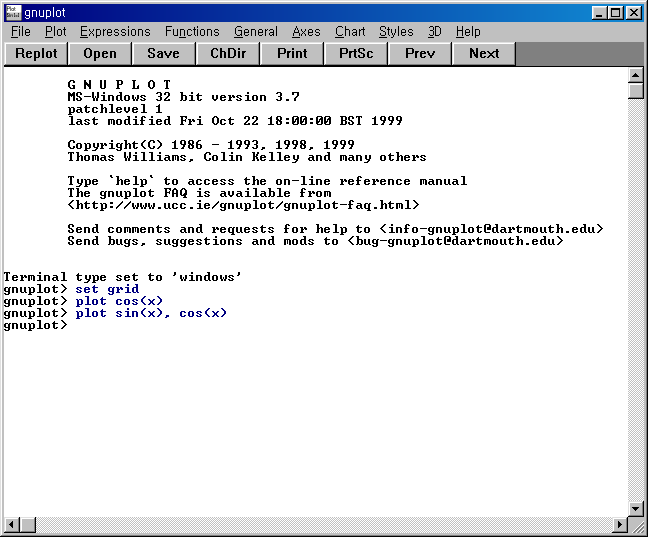Image resolution: width=648 pixels, height=537 pixels.
Task: Click 'Thomas Williams, Colin Kelley' line
Action: [247, 157]
